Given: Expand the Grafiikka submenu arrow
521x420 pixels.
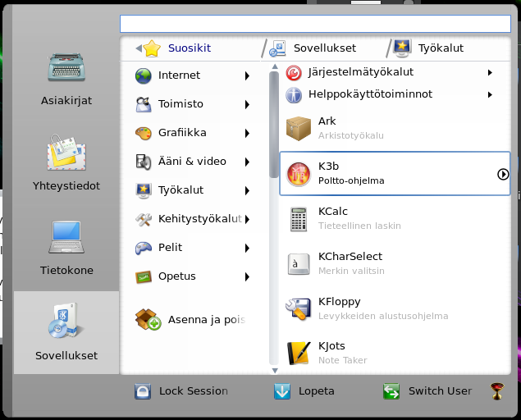Looking at the screenshot, I should click(247, 133).
